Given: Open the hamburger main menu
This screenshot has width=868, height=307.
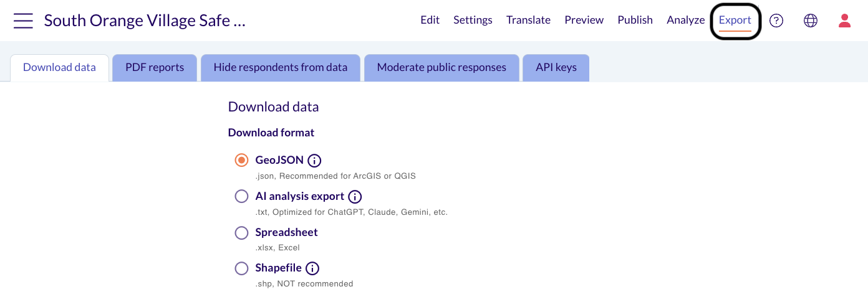Looking at the screenshot, I should [23, 21].
